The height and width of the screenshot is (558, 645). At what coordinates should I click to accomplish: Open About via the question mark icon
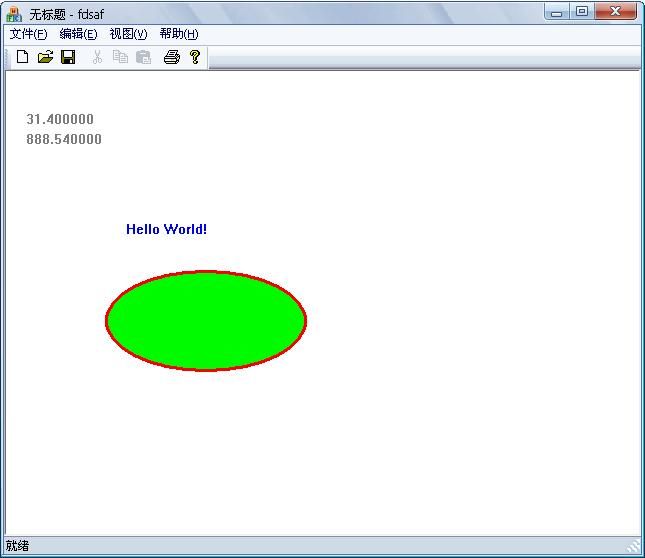point(195,57)
